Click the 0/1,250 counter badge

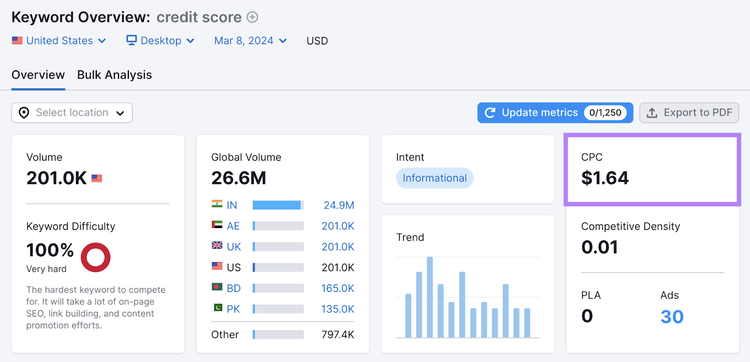(x=605, y=113)
